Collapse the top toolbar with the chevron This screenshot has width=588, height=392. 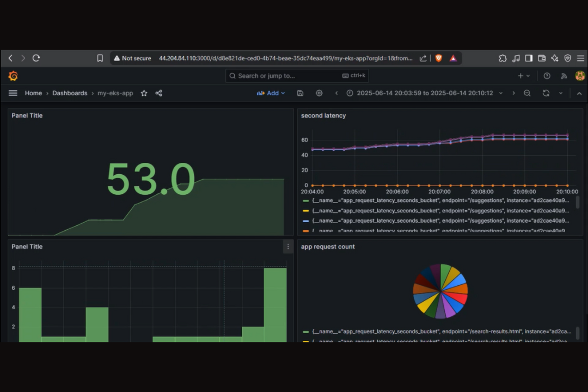(579, 93)
